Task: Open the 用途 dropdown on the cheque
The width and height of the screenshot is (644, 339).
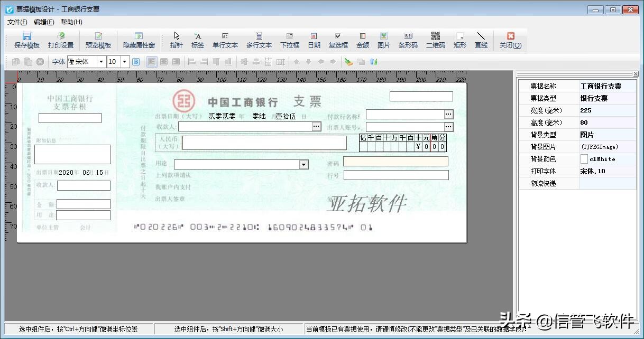Action: point(303,165)
